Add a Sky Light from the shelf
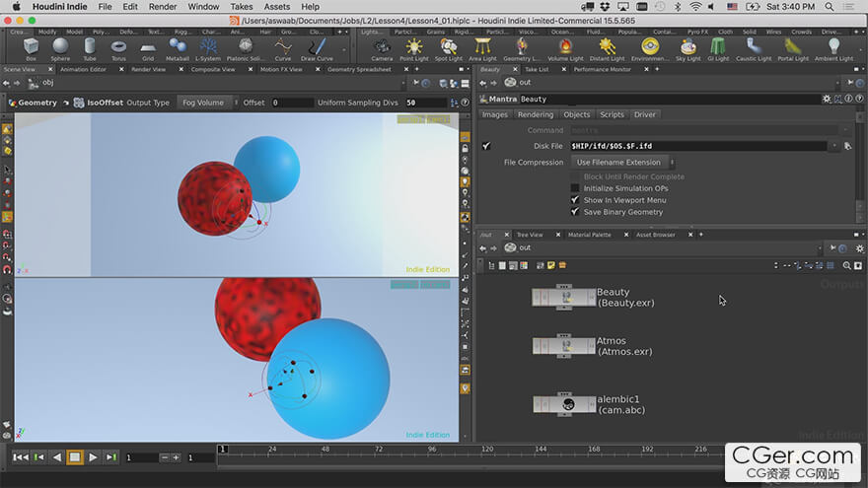 coord(688,49)
